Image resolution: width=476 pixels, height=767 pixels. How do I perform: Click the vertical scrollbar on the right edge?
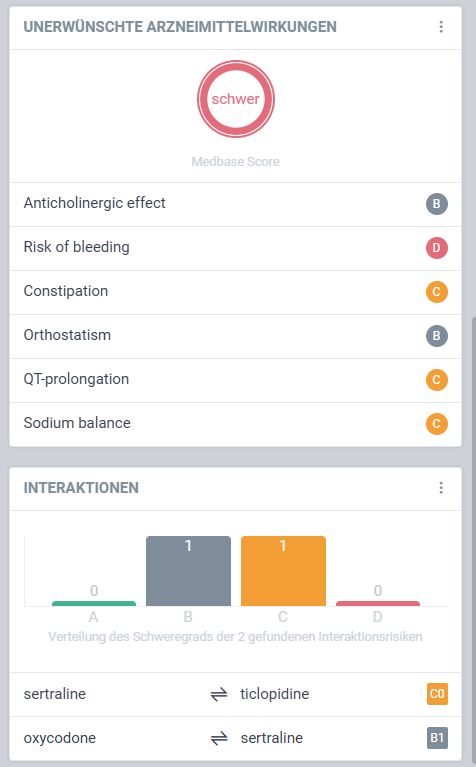tap(473, 538)
